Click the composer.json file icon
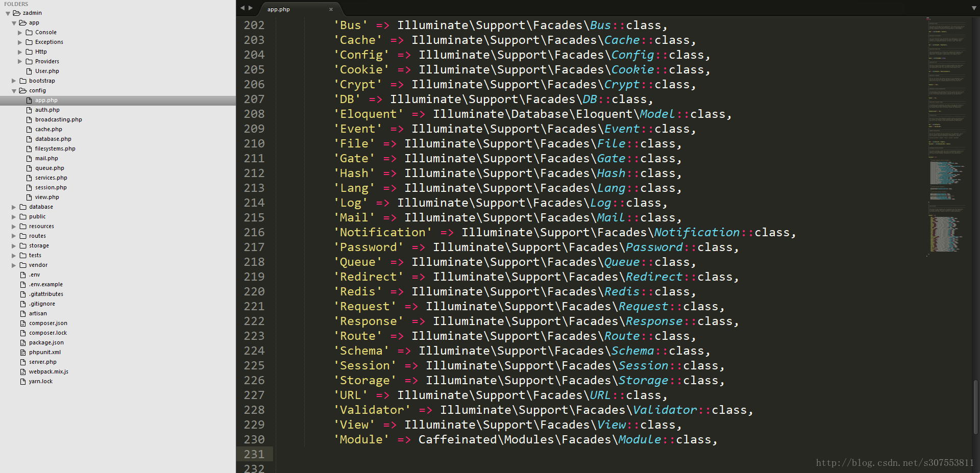The image size is (980, 473). point(23,323)
